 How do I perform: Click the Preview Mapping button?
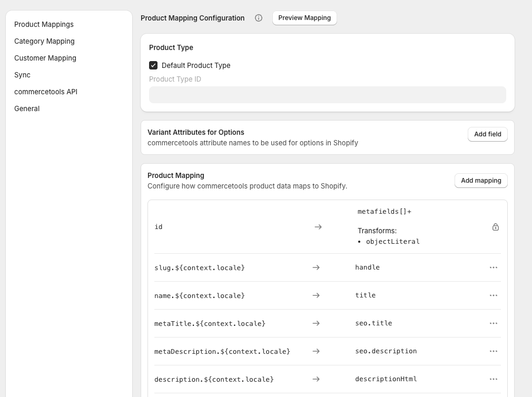[304, 18]
